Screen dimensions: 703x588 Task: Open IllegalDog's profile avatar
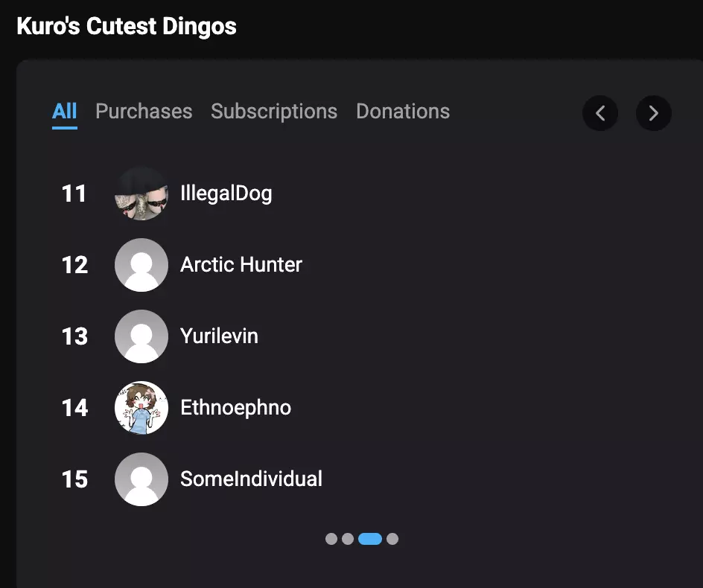pos(141,194)
